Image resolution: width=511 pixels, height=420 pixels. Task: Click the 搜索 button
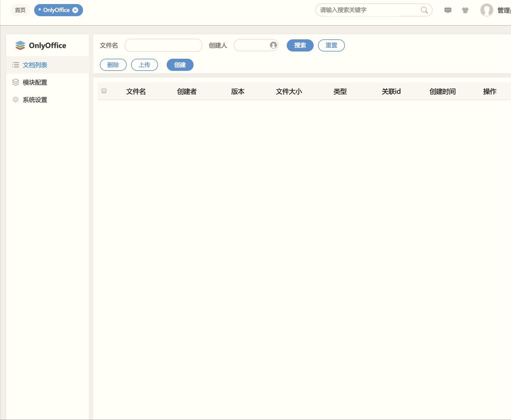point(300,45)
